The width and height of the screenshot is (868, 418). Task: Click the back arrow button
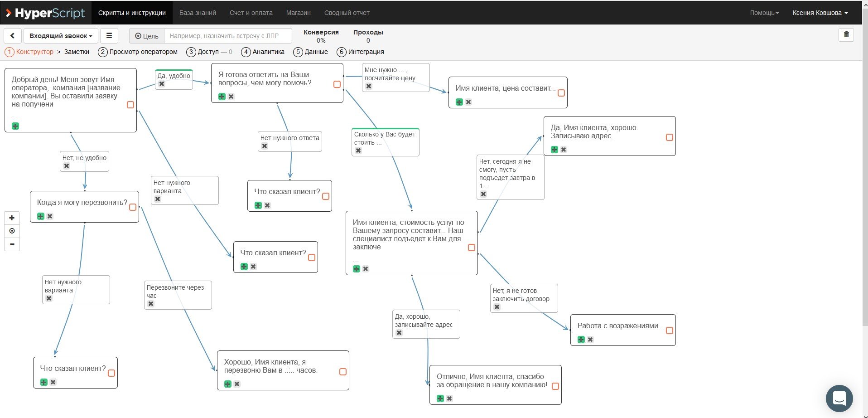click(12, 36)
